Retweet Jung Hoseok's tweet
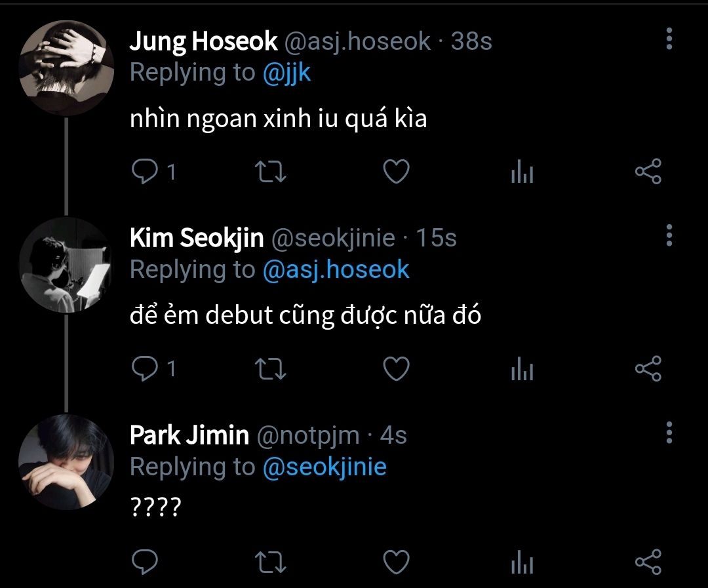 coord(269,172)
